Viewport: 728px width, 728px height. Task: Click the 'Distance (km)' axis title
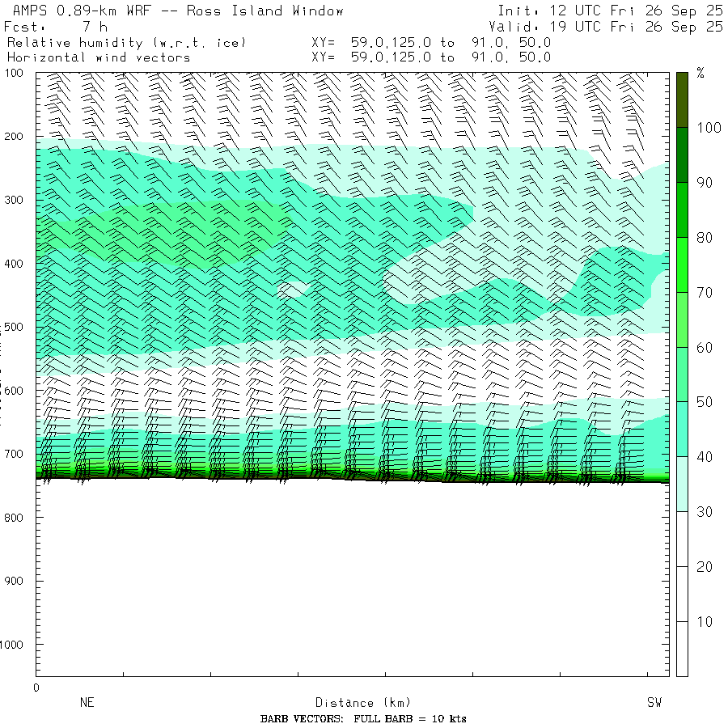pos(363,702)
